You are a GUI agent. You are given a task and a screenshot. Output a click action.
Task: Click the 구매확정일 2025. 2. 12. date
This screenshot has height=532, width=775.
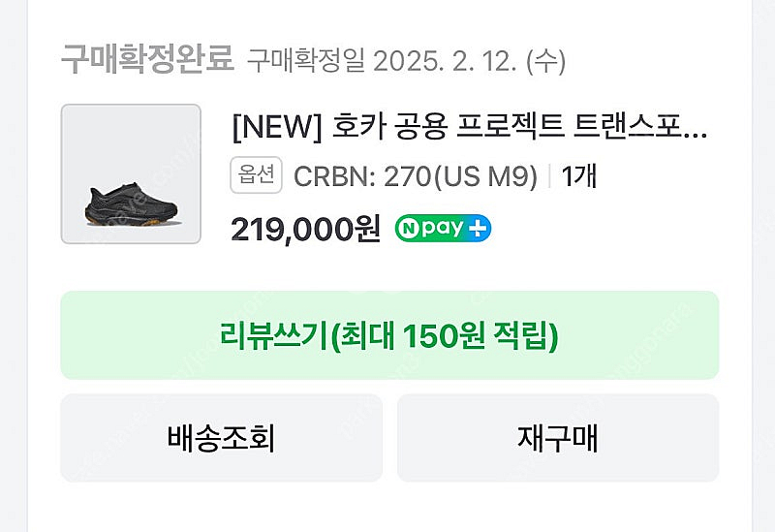pos(405,61)
